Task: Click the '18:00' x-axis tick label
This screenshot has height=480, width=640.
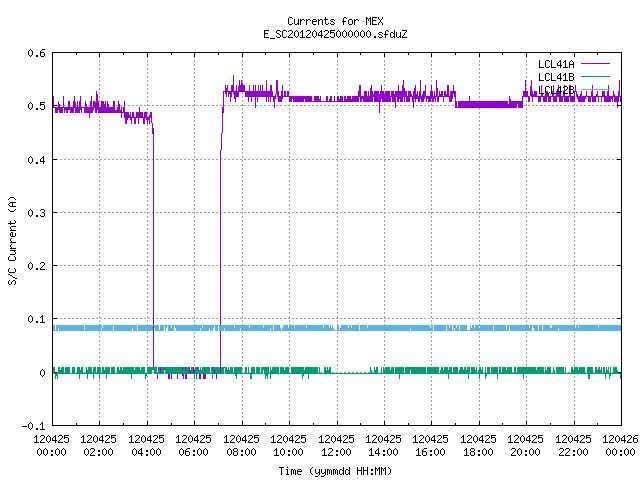Action: point(478,452)
